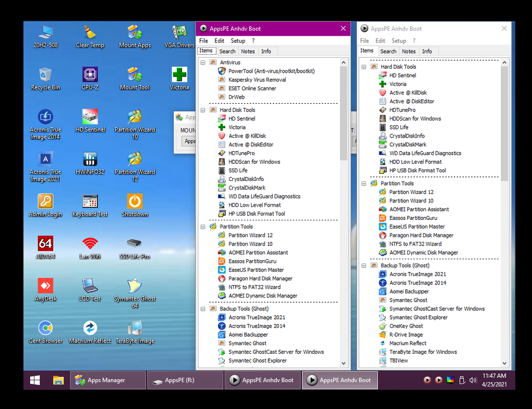
Task: Open File menu in left AppsPE window
Action: point(204,41)
